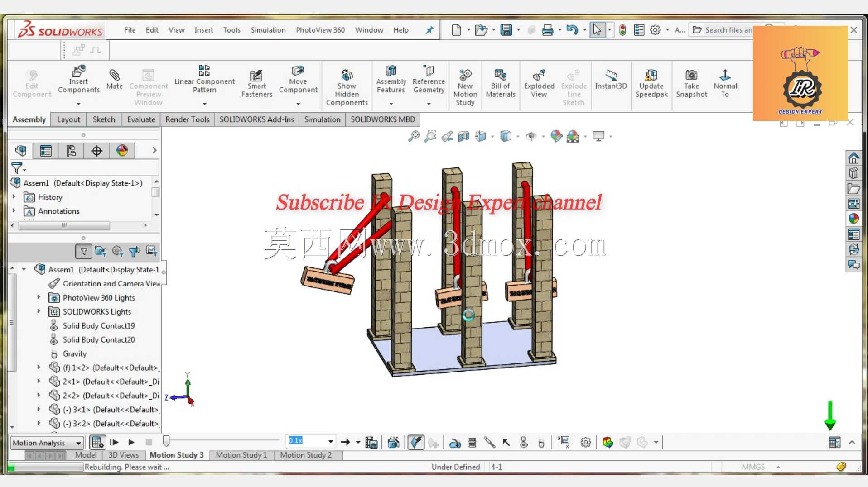Click Play from Start button
Viewport: 868px width, 487px height.
tap(115, 443)
